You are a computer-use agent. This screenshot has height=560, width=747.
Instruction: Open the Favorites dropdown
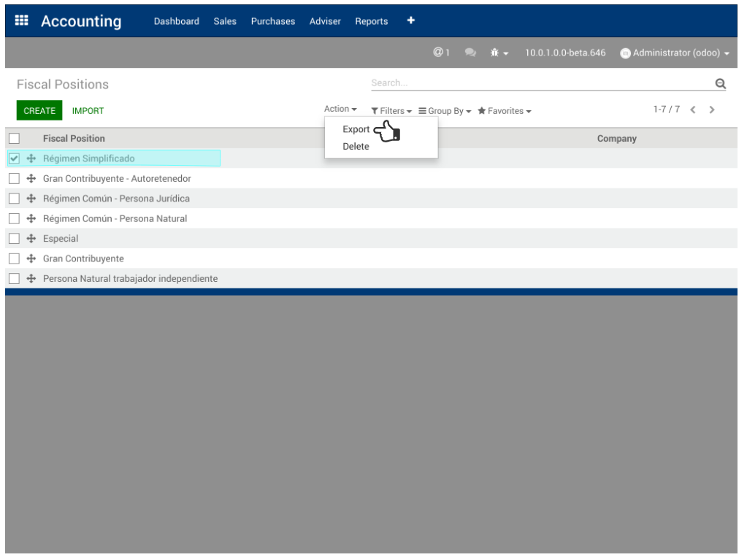click(x=505, y=111)
